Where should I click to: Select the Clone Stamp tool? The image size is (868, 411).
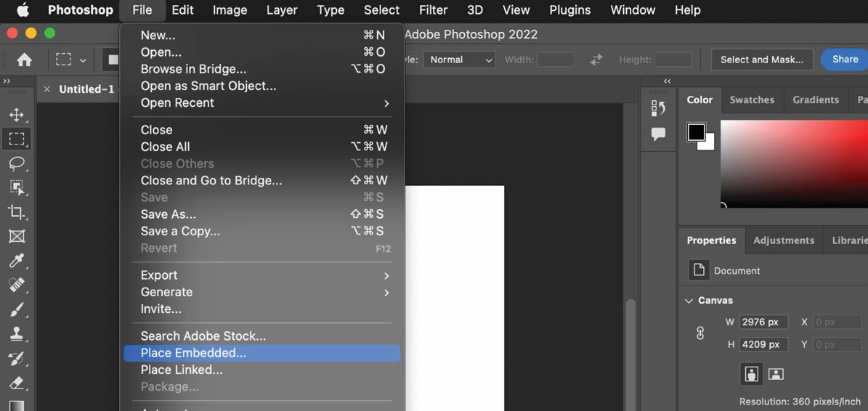tap(17, 334)
